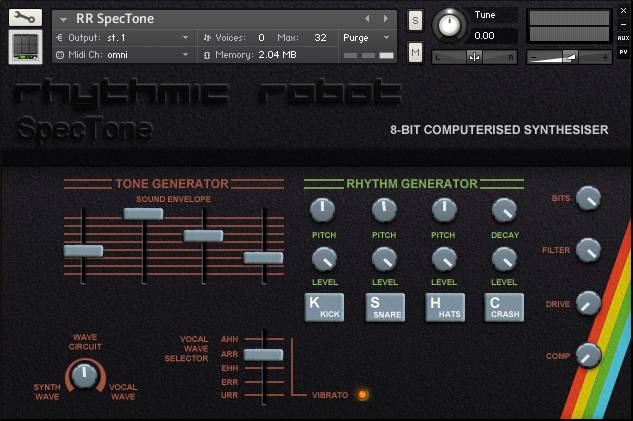This screenshot has width=633, height=421.
Task: Turn the crash DECAY knob
Action: coord(505,209)
